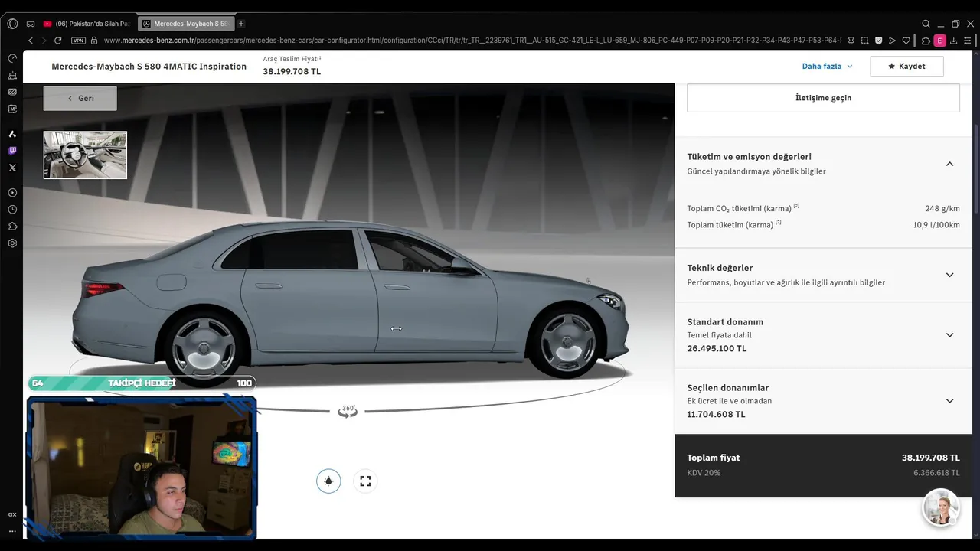Open the player icon in sidebar
Viewport: 980px width, 551px height.
click(12, 193)
